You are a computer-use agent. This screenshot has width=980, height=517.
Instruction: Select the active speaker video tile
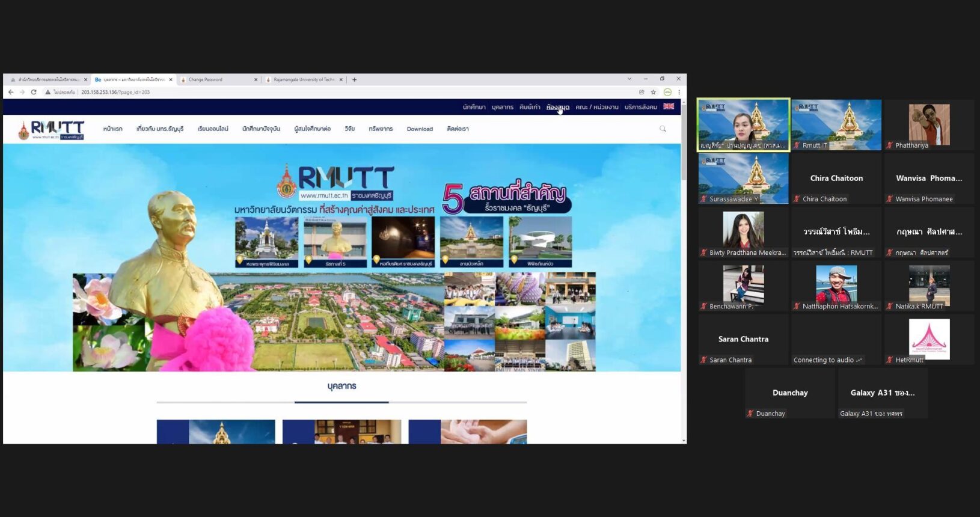743,125
